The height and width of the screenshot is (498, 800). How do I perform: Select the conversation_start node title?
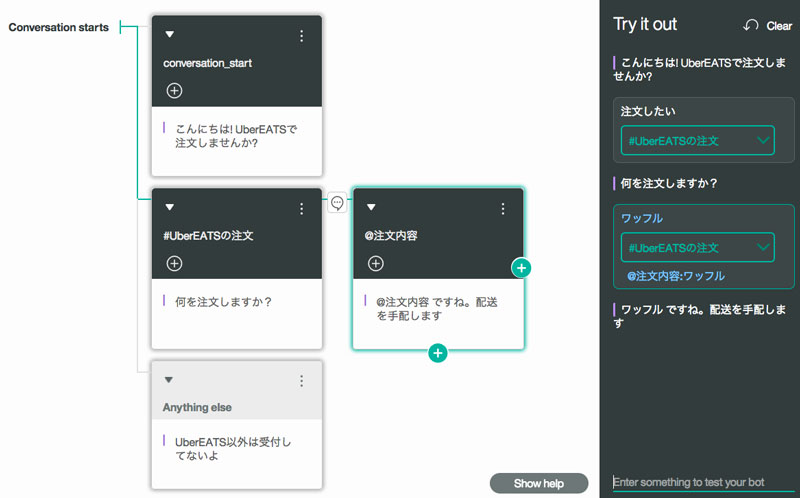click(x=207, y=63)
